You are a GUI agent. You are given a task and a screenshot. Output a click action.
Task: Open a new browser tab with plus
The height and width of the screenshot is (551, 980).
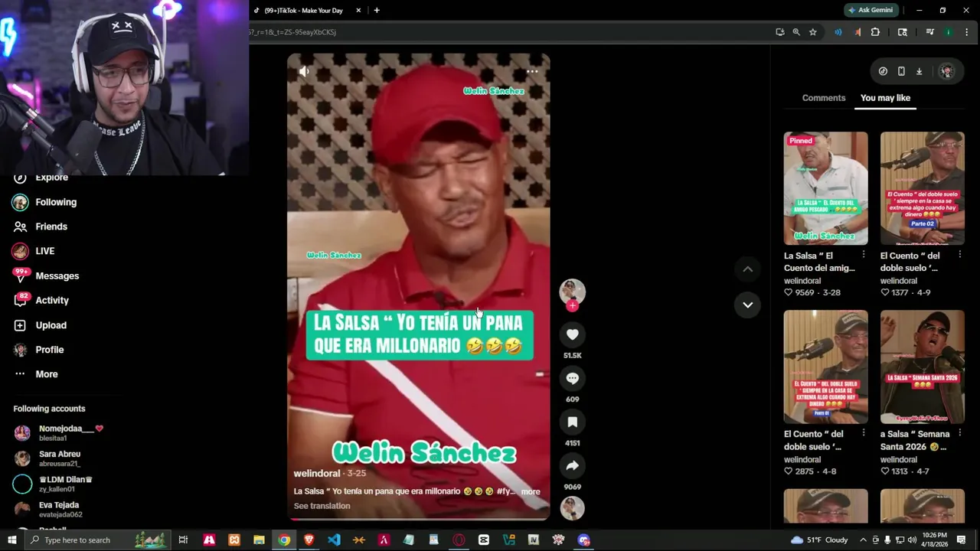click(x=377, y=10)
